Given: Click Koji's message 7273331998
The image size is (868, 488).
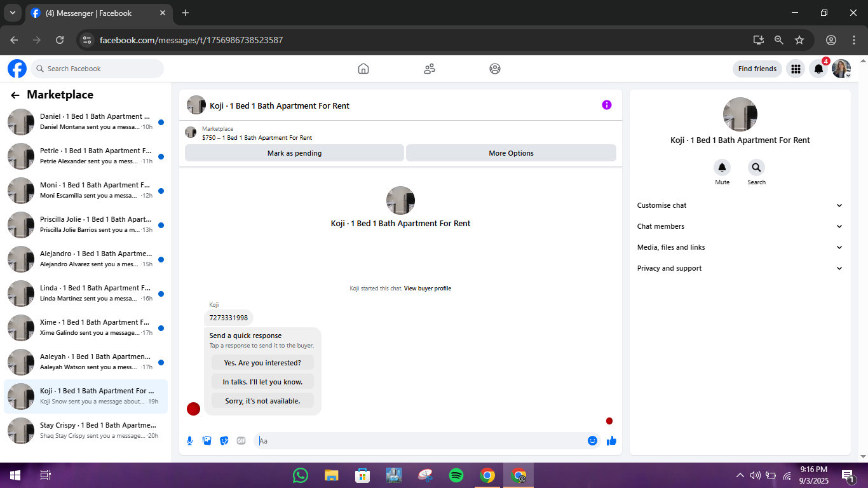Looking at the screenshot, I should pyautogui.click(x=229, y=318).
